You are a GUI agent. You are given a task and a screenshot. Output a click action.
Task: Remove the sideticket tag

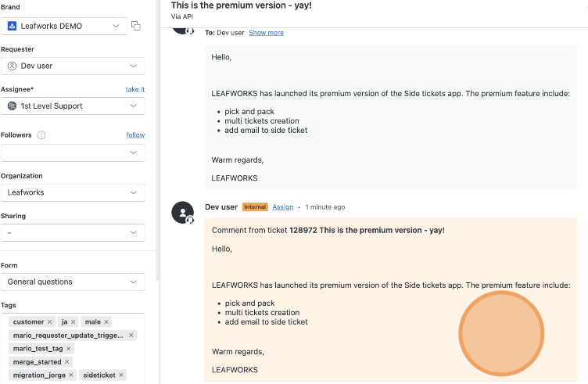click(x=121, y=375)
